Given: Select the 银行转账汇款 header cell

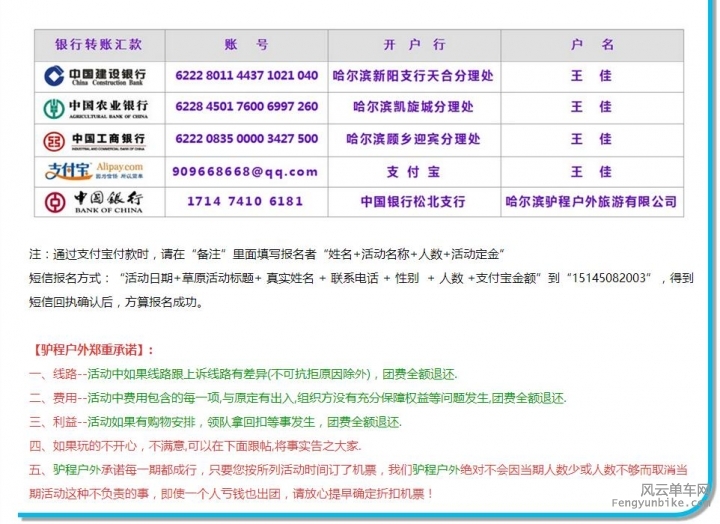Looking at the screenshot, I should click(98, 45).
